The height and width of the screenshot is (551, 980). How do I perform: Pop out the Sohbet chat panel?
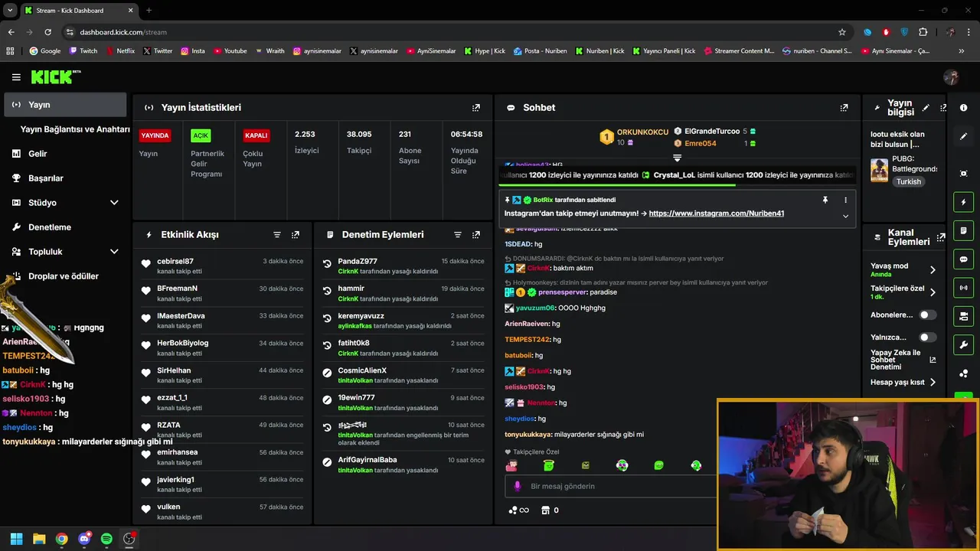coord(844,108)
